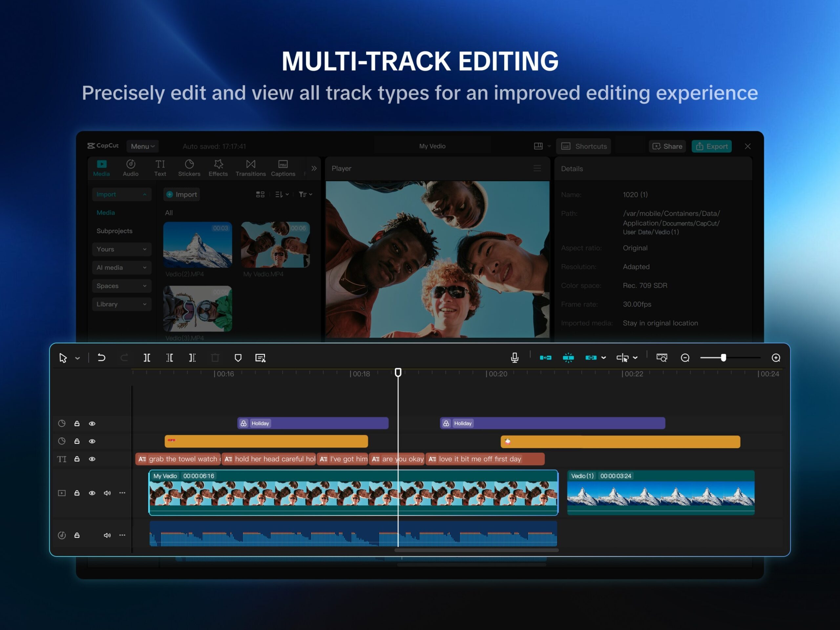Click the timeline zoom slider handle

coord(724,358)
